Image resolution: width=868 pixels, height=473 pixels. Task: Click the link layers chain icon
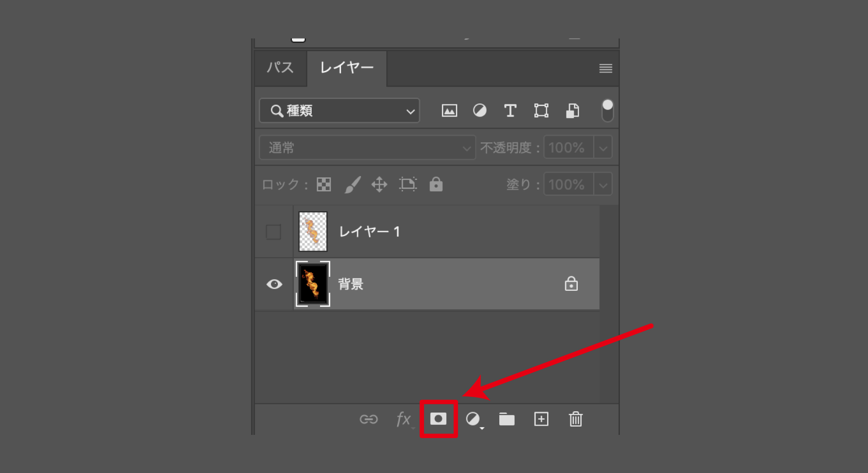click(x=368, y=419)
